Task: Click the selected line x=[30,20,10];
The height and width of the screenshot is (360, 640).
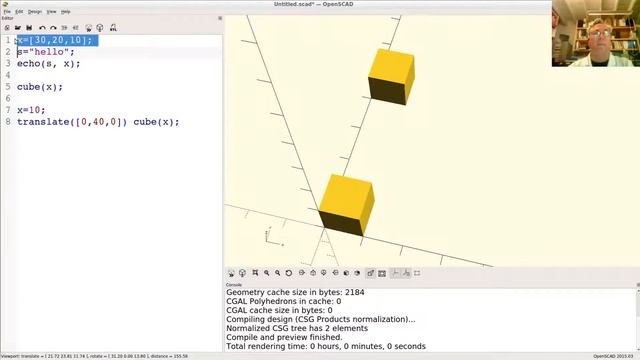Action: pos(57,40)
